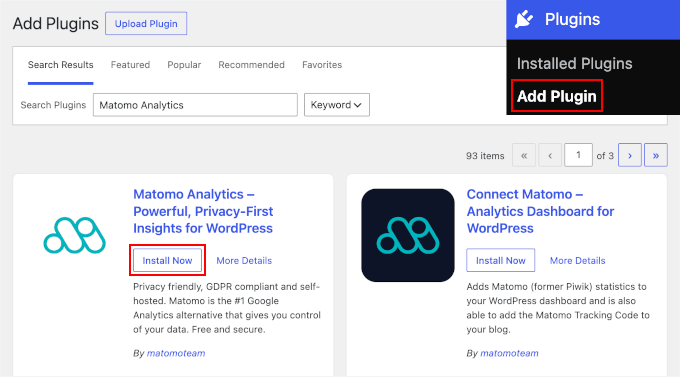Open More Details for Matomo Analytics
This screenshot has height=377, width=680.
tap(244, 261)
